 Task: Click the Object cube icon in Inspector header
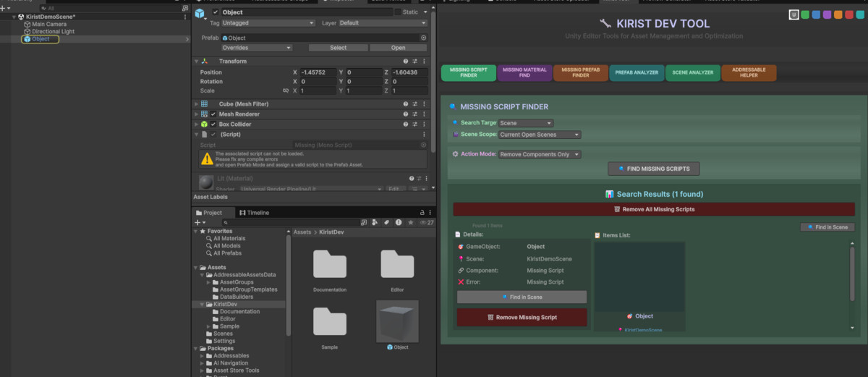[200, 14]
